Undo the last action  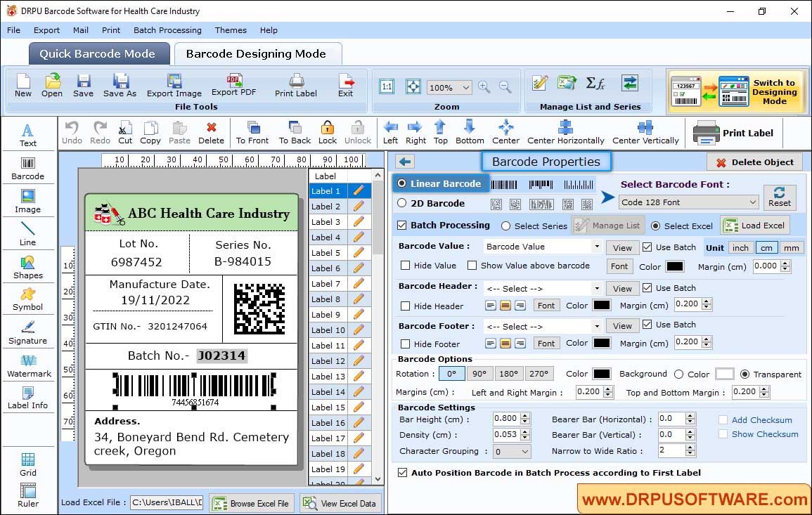72,133
